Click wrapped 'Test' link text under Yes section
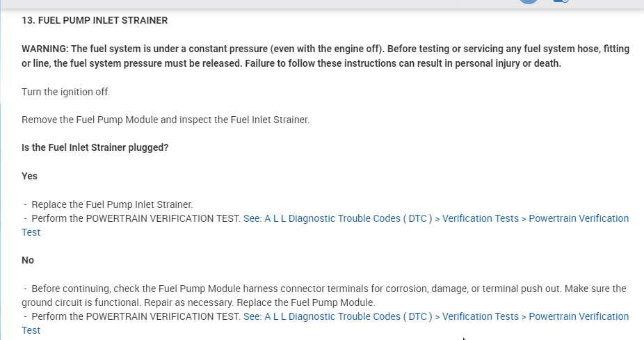 pos(31,232)
